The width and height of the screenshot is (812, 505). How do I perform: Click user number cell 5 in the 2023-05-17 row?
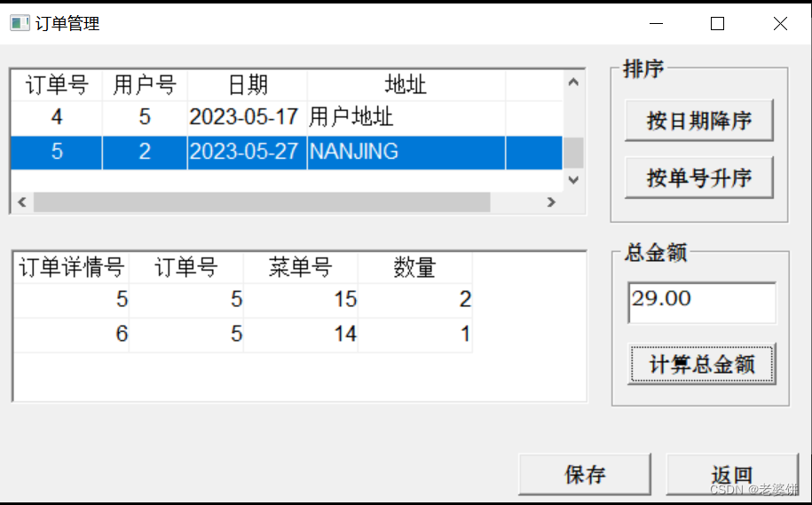pyautogui.click(x=145, y=117)
